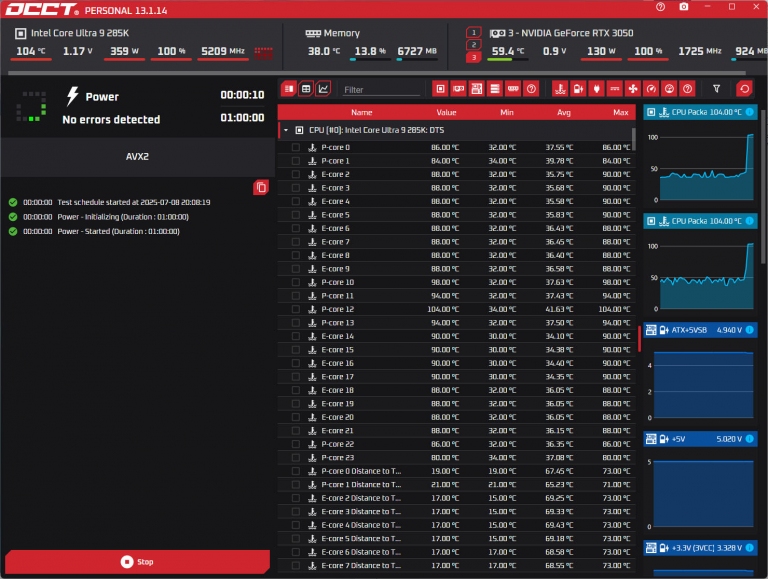768x579 pixels.
Task: Open the first CPU Package 104.00 °C graph header
Action: 700,112
